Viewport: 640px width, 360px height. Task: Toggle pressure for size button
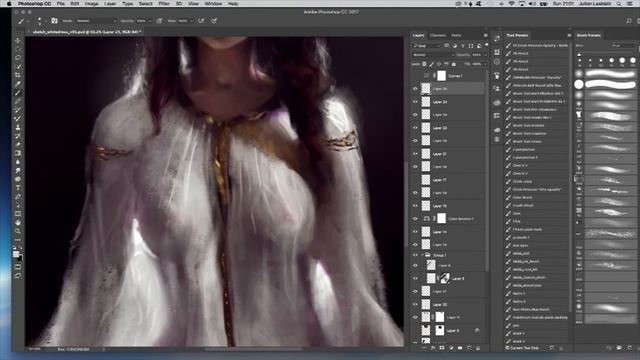(214, 20)
